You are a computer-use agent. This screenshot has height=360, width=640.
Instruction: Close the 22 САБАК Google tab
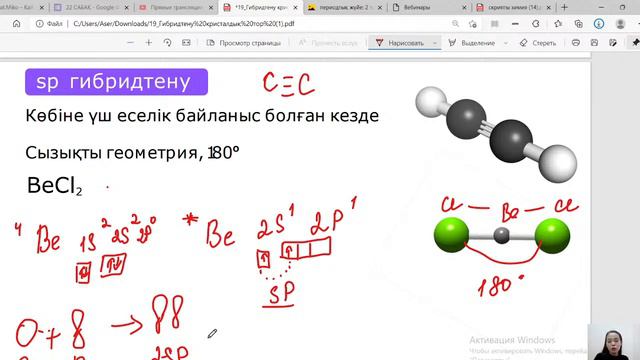[x=127, y=7]
